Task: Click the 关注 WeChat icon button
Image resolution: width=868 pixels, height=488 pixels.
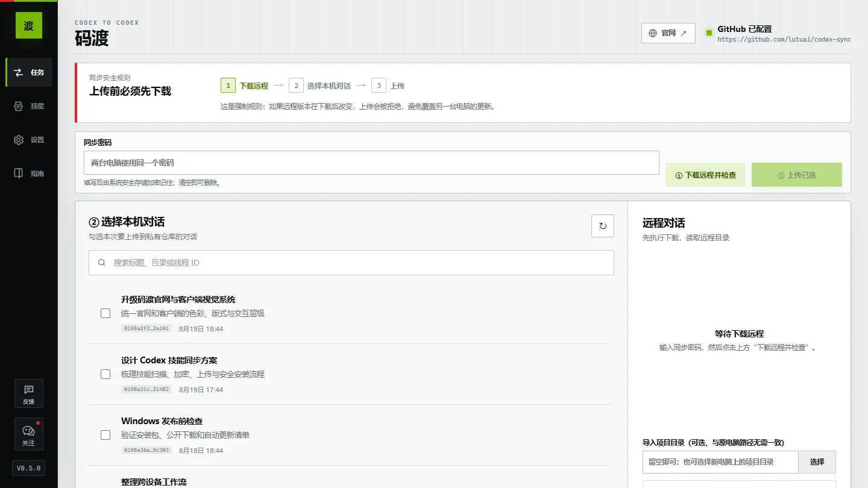Action: [x=28, y=434]
